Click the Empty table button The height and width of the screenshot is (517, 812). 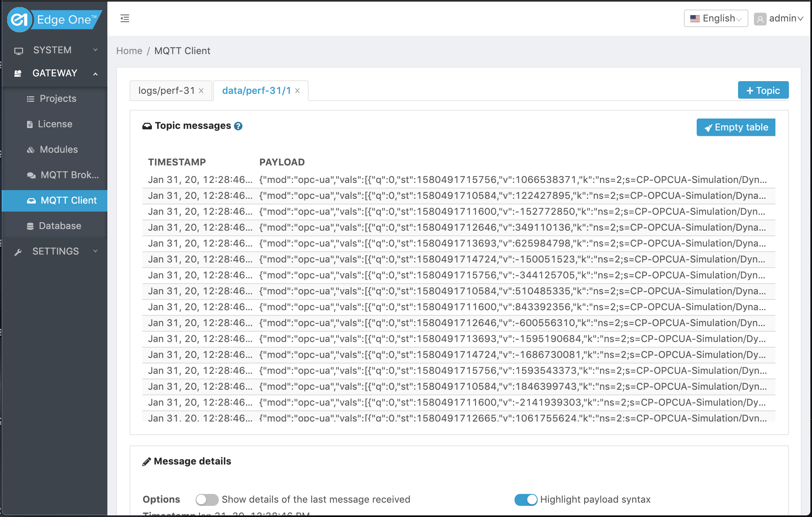(736, 127)
